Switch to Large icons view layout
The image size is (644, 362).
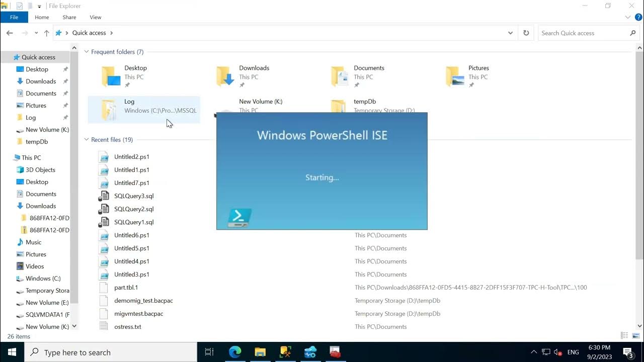coord(636,335)
